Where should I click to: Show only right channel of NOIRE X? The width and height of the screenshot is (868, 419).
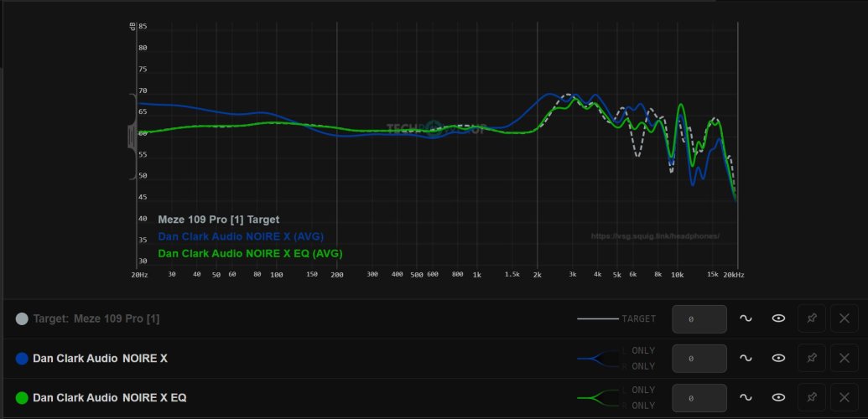tap(638, 366)
